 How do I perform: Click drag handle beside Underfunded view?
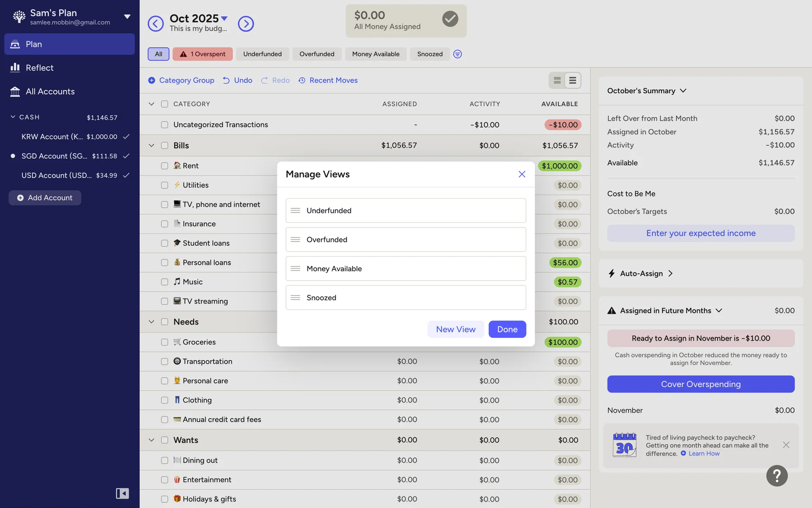pos(296,210)
